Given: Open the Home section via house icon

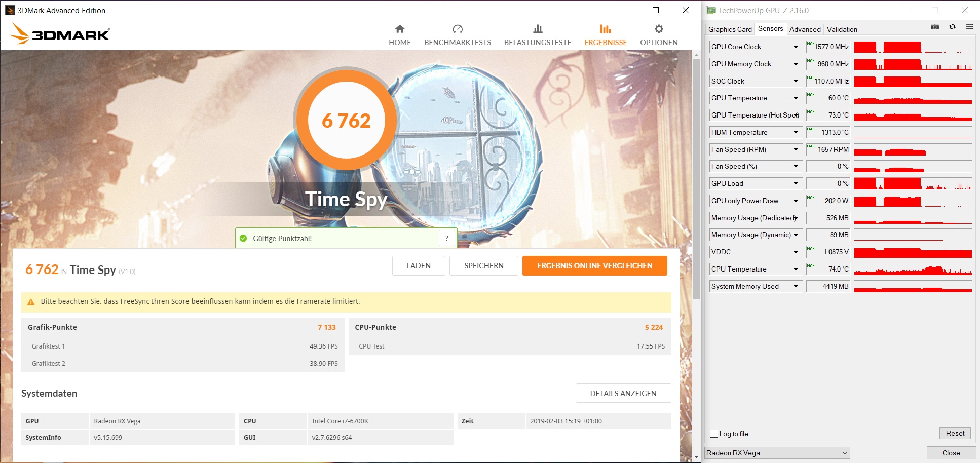Looking at the screenshot, I should [400, 29].
